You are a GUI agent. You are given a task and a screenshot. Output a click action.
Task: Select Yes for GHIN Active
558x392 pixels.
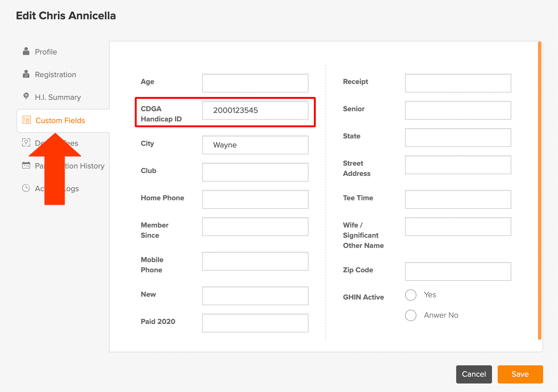coord(411,295)
